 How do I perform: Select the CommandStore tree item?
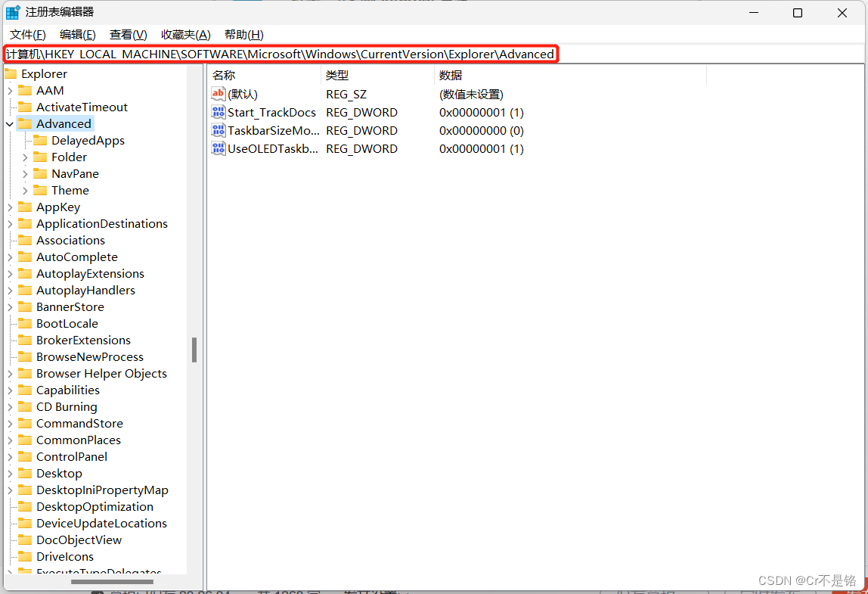click(79, 423)
